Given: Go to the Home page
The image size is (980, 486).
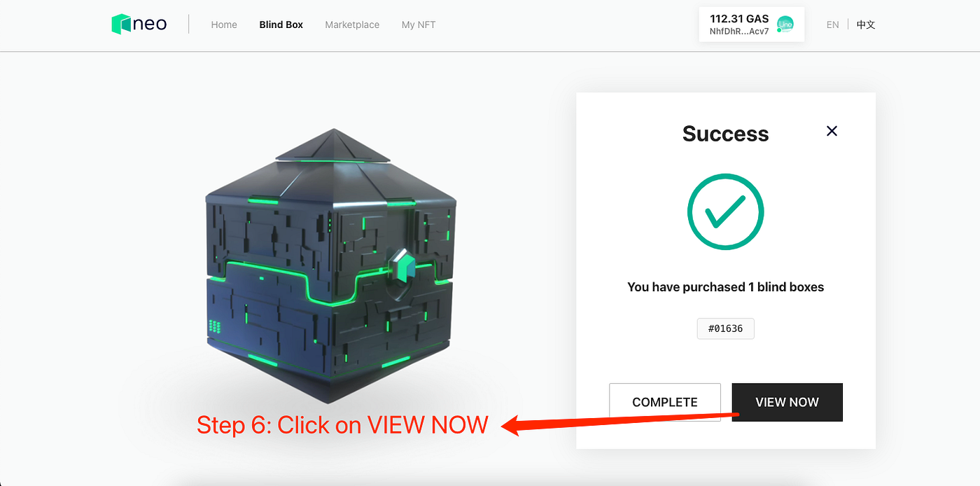Looking at the screenshot, I should (x=224, y=25).
